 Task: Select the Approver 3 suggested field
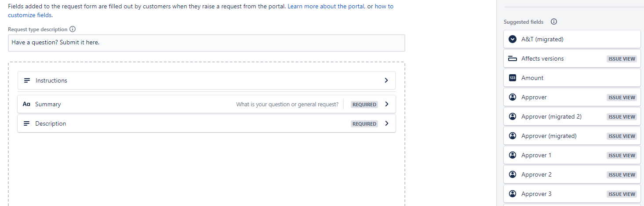(x=572, y=194)
